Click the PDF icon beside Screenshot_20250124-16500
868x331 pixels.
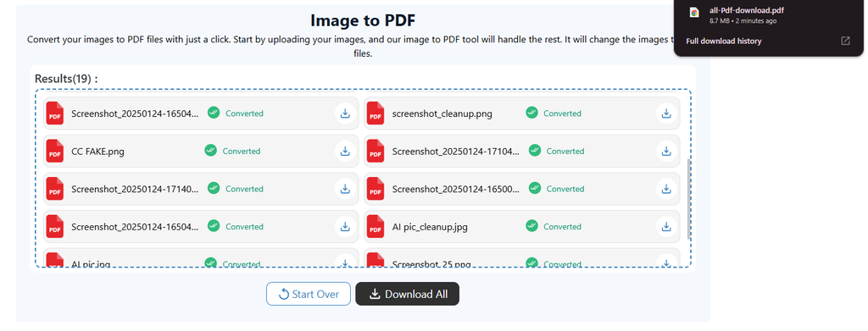[376, 189]
